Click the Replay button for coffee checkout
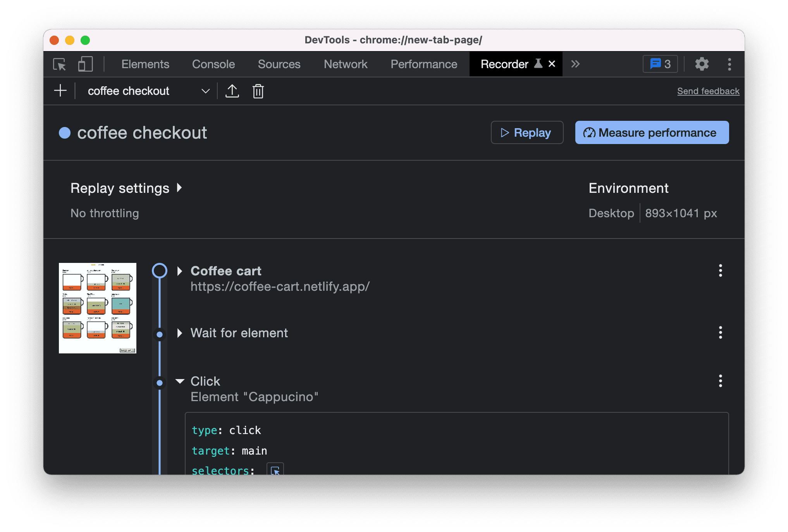The width and height of the screenshot is (788, 532). [x=527, y=132]
